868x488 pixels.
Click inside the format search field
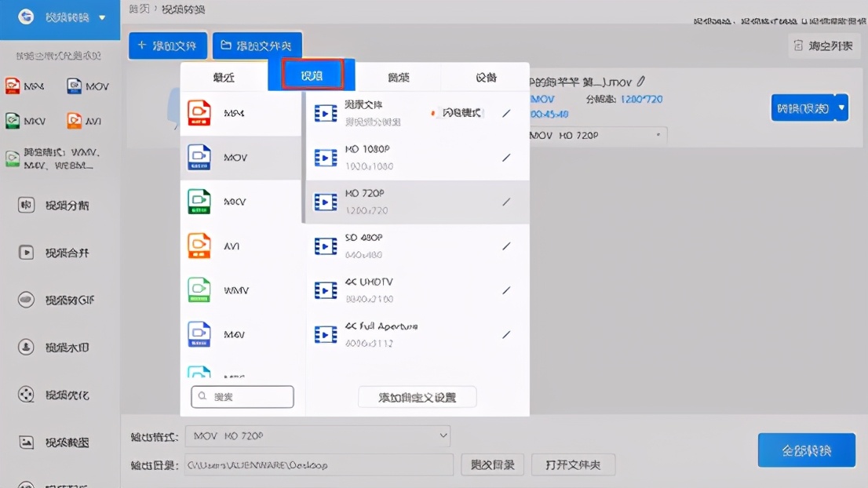point(242,397)
